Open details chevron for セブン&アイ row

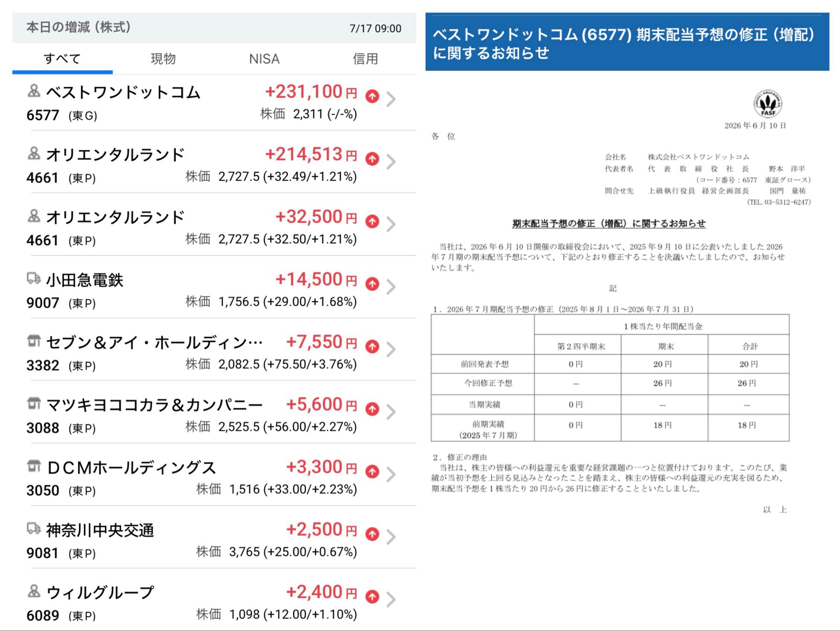[391, 350]
